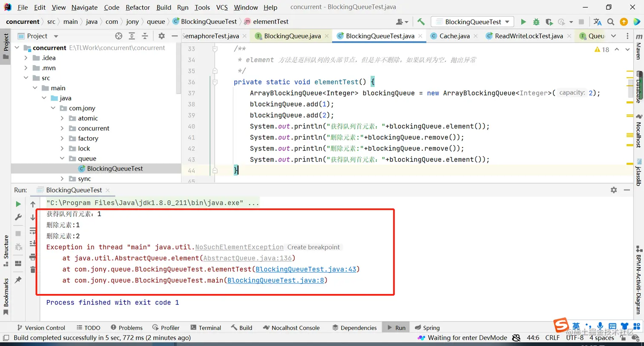Open run configuration wrench in Run panel
Image resolution: width=644 pixels, height=346 pixels.
(18, 217)
